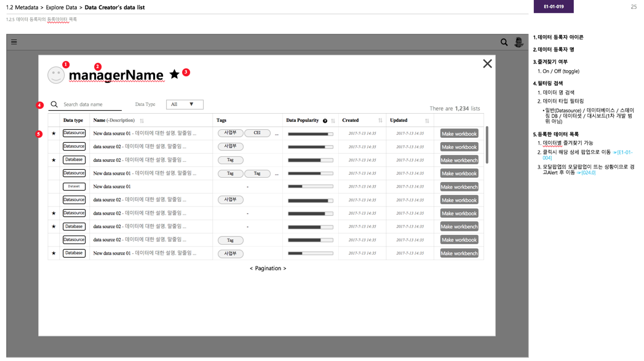The image size is (644, 361).
Task: Click the list's vertical scrollbar
Action: 487,145
